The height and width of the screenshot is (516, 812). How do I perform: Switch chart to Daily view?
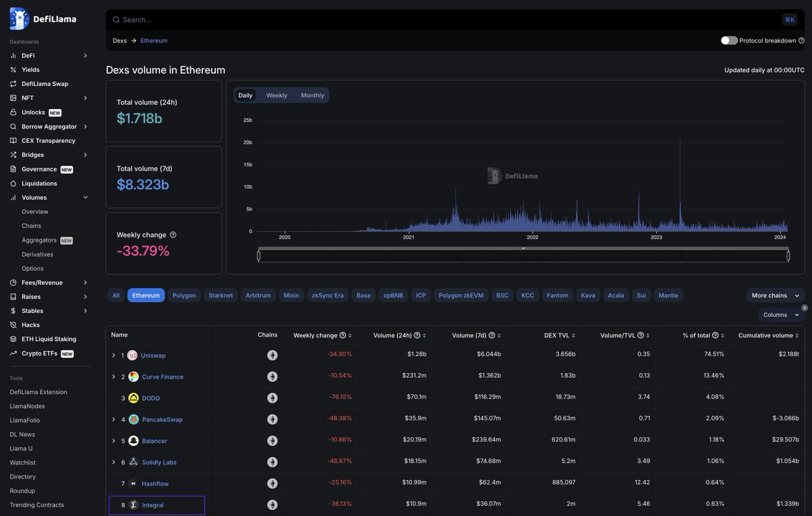click(245, 95)
